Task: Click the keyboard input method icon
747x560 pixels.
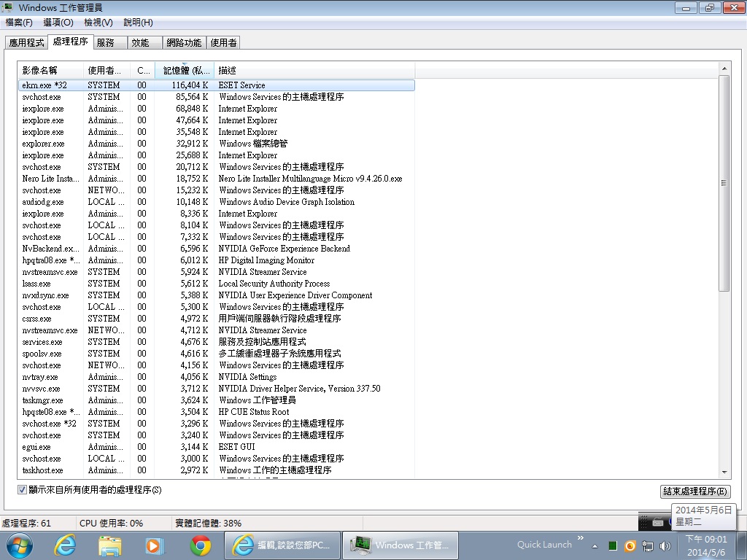Action: (x=657, y=522)
